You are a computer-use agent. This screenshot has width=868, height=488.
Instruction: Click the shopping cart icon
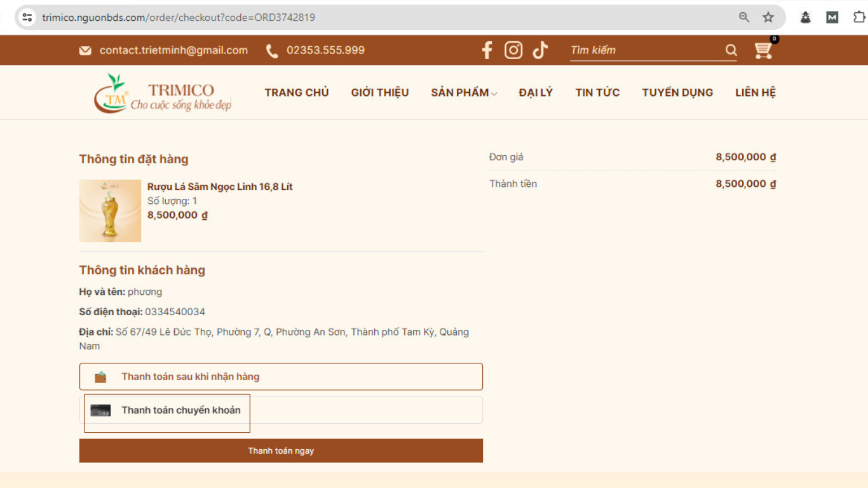tap(763, 50)
